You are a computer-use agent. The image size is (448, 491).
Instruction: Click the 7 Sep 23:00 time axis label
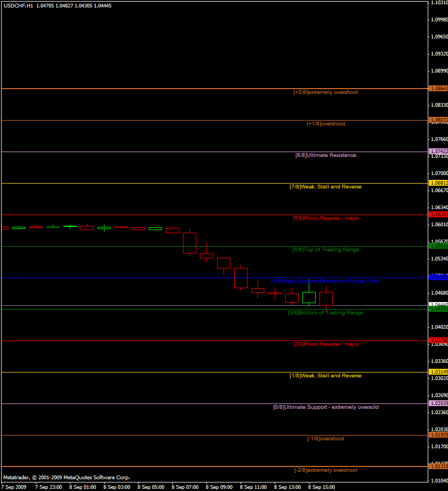[x=49, y=487]
